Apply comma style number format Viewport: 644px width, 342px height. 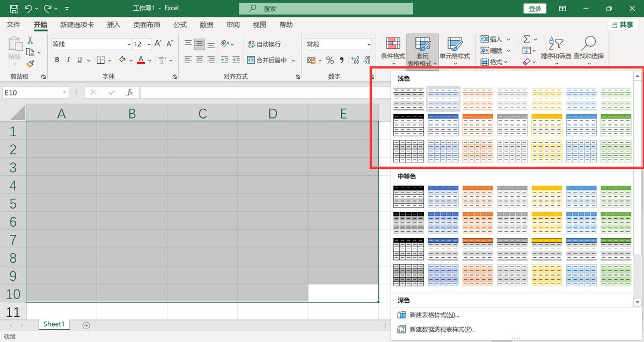(341, 60)
